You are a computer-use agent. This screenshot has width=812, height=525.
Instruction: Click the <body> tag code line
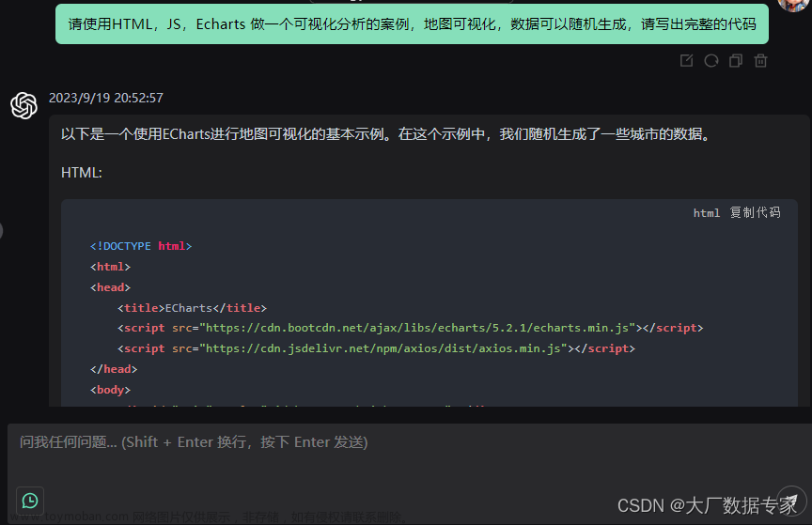point(110,390)
